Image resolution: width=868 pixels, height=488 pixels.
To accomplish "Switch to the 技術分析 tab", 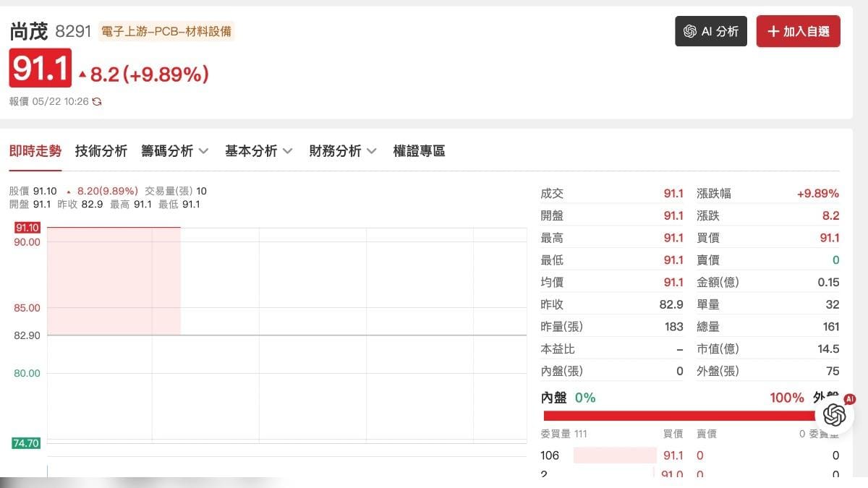I will pyautogui.click(x=101, y=151).
